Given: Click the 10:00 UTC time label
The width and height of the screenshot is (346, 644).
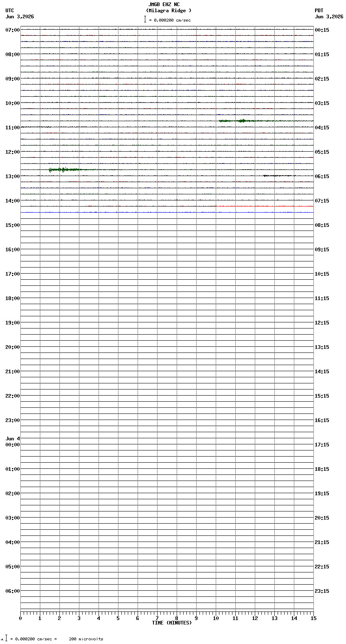Looking at the screenshot, I should (13, 103).
